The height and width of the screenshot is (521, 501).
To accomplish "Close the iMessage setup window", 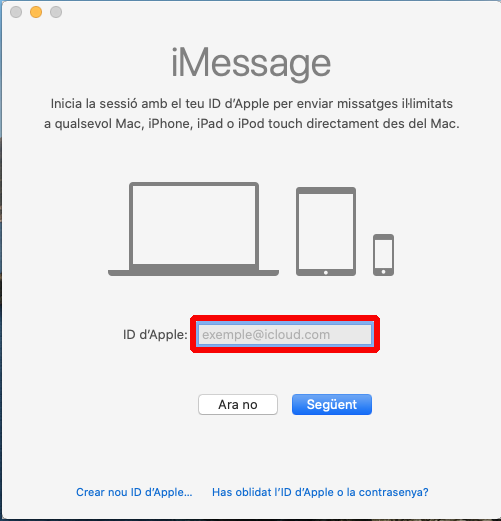I will (x=16, y=12).
